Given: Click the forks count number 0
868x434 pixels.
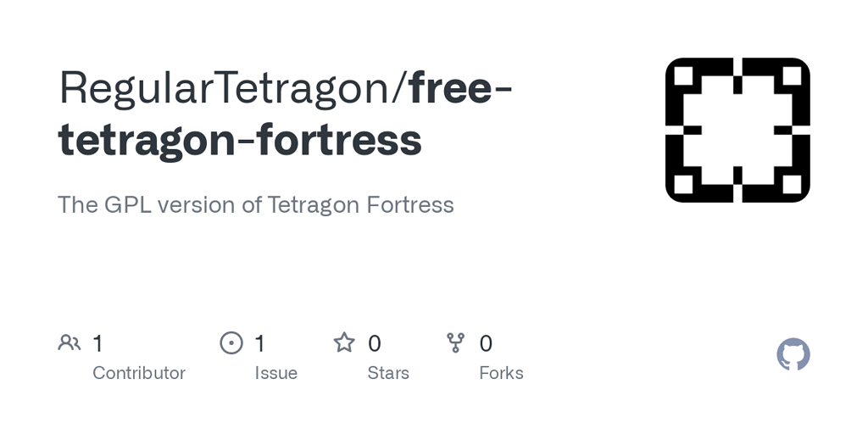Looking at the screenshot, I should pos(486,344).
